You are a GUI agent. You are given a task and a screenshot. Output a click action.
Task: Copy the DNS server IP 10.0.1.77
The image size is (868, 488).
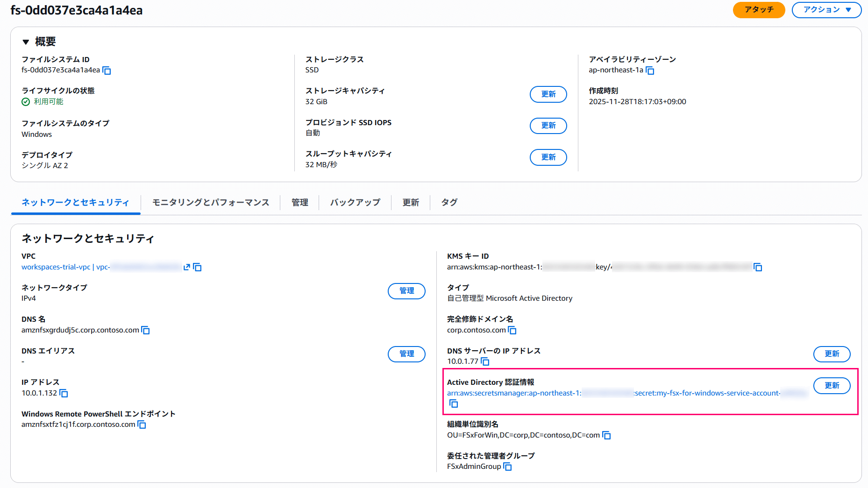(x=485, y=361)
